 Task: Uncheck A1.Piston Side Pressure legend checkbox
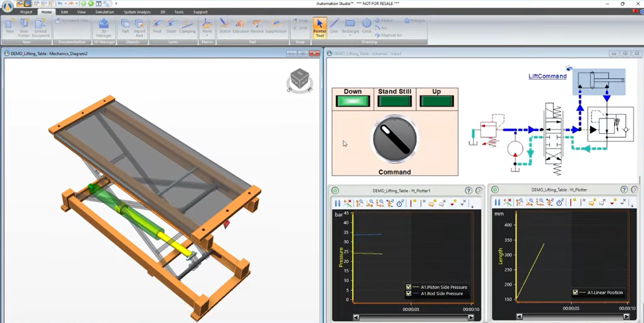(408, 287)
